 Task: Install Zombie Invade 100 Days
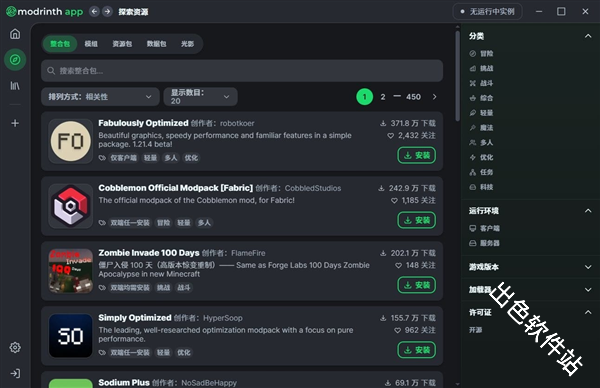(417, 285)
